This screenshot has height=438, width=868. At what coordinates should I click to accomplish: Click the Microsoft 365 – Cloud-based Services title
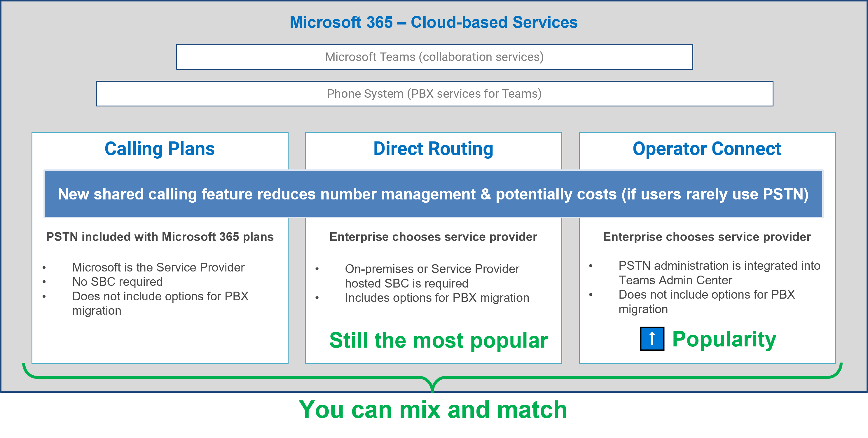(434, 22)
